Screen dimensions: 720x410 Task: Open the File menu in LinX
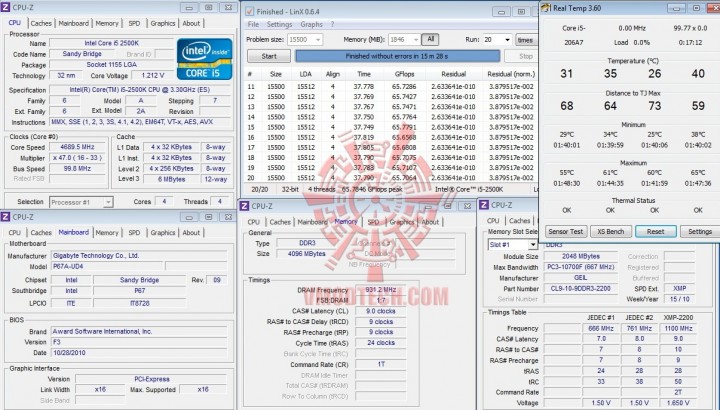pos(253,24)
